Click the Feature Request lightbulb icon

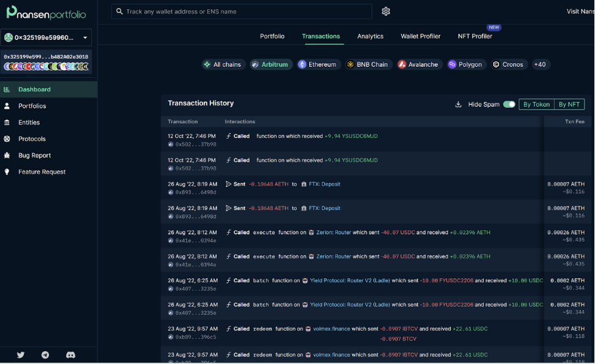pyautogui.click(x=7, y=172)
